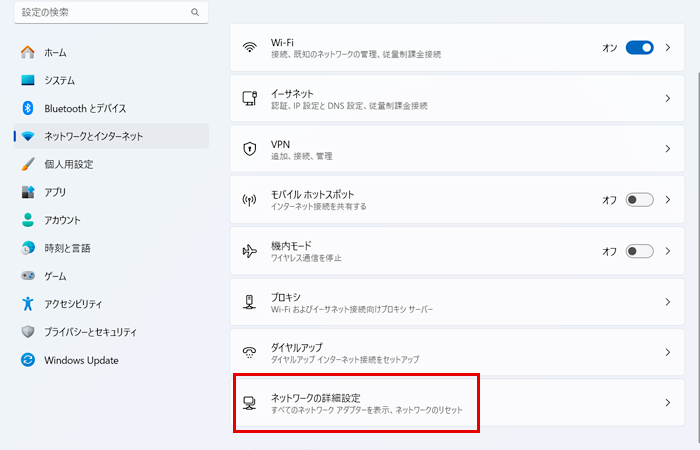This screenshot has height=450, width=700.
Task: Click the Wi-Fi signal icon in the Wi-Fi row
Action: (x=250, y=47)
